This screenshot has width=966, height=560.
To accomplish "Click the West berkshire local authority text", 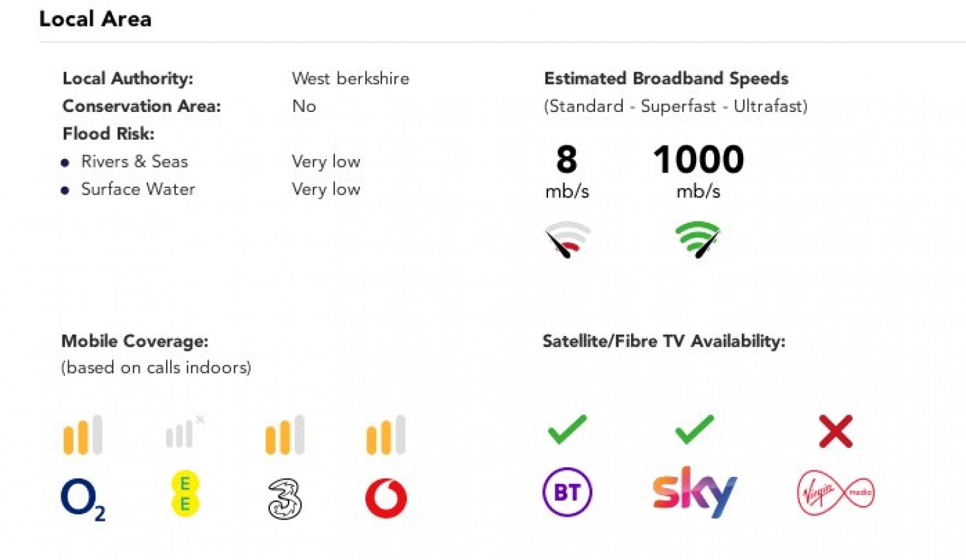I will (x=350, y=79).
